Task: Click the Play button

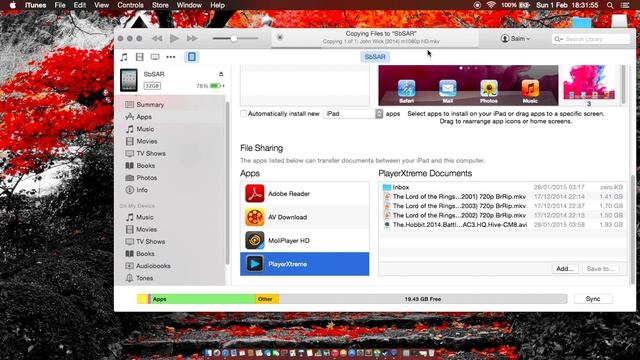Action: [x=174, y=38]
